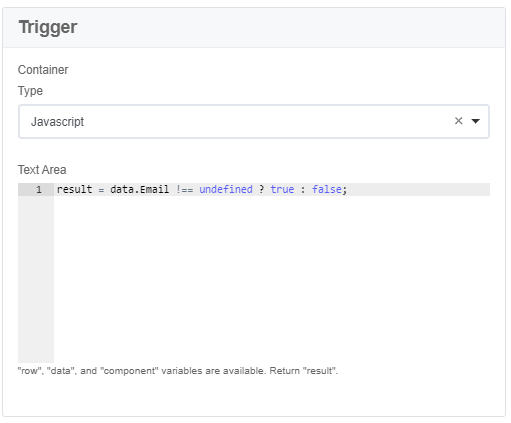Click the empty code editor area below line 1
511x423 pixels.
(x=272, y=279)
